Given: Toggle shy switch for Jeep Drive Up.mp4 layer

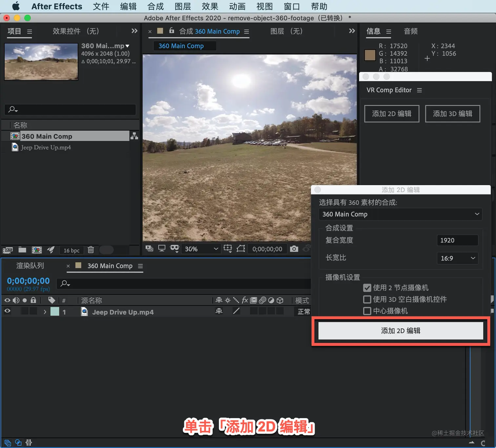Looking at the screenshot, I should pos(219,311).
